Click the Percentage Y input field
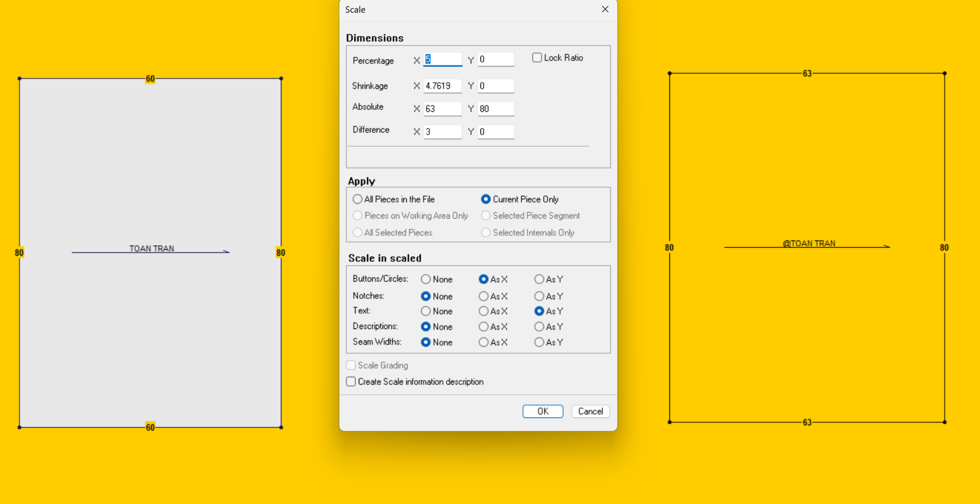 496,59
